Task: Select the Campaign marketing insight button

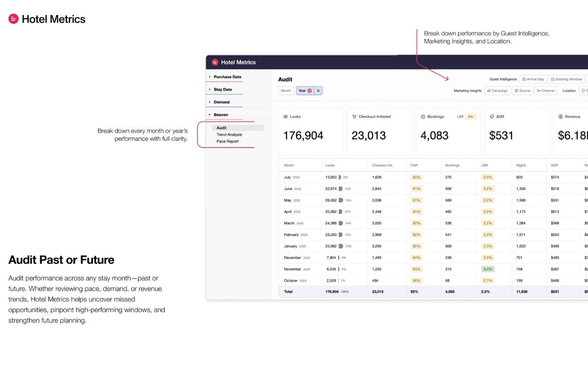Action: click(497, 90)
